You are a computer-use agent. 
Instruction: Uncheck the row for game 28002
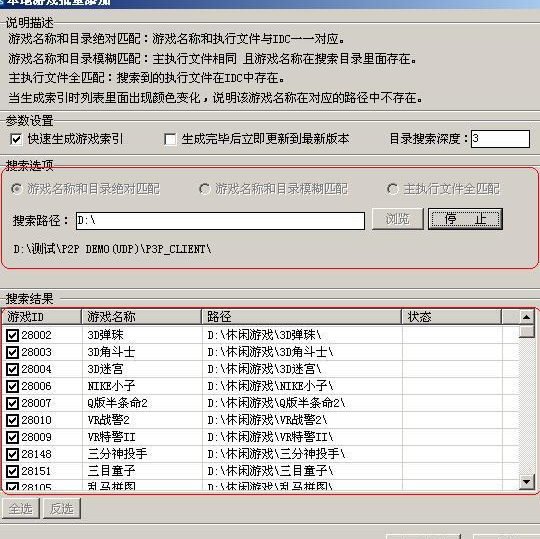[x=13, y=335]
